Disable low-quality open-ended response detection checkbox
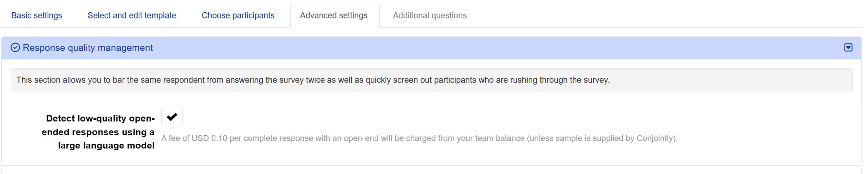The width and height of the screenshot is (868, 174). click(x=172, y=117)
